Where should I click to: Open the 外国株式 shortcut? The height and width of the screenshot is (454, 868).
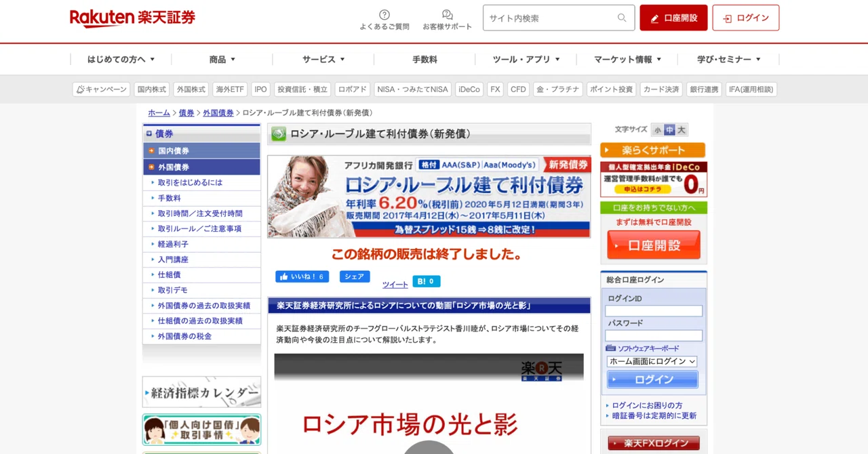click(191, 89)
